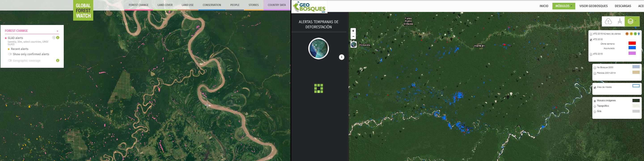Click the Primavera map label
This screenshot has height=161, width=644.
(364, 45)
